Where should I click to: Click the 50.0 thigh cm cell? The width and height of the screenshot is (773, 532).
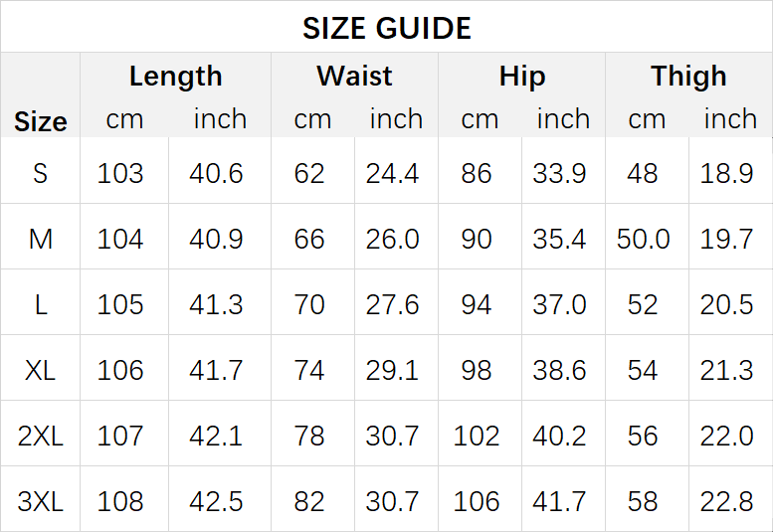click(x=643, y=240)
